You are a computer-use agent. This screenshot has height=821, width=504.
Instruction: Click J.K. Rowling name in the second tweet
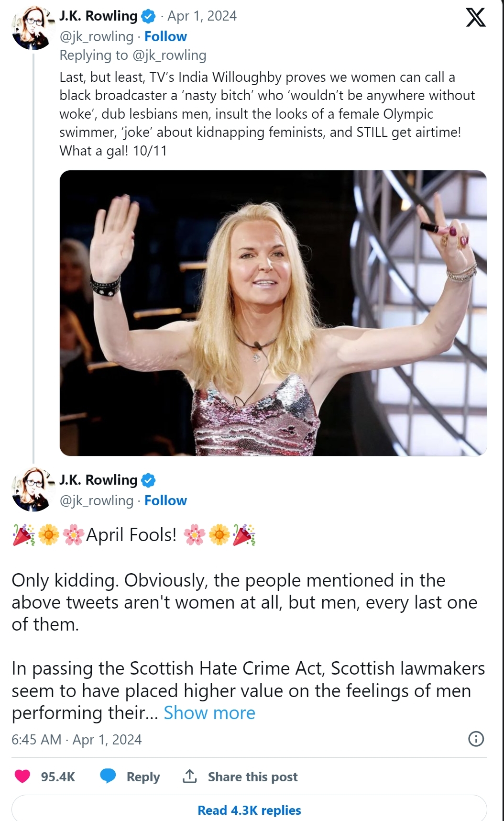(x=98, y=480)
